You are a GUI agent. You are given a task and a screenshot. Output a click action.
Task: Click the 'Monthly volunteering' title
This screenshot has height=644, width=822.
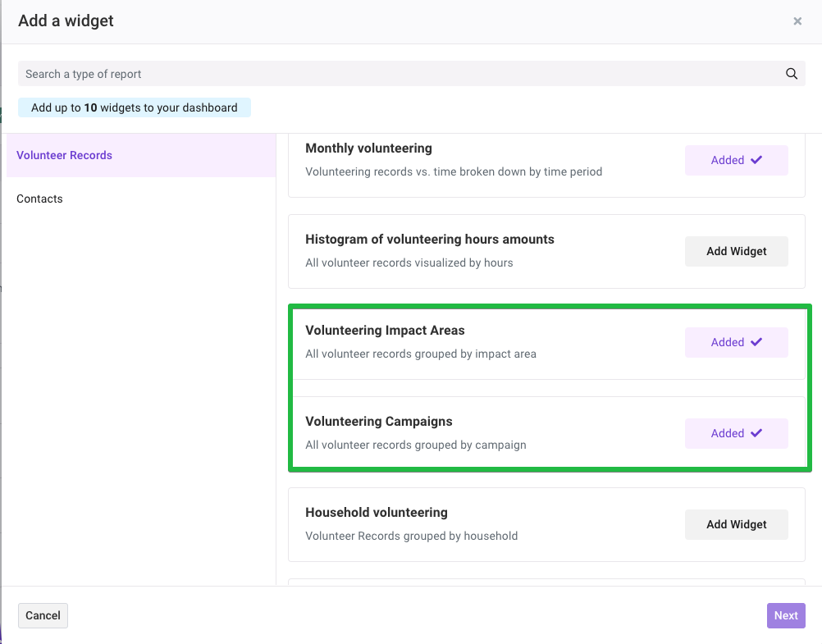(x=368, y=148)
